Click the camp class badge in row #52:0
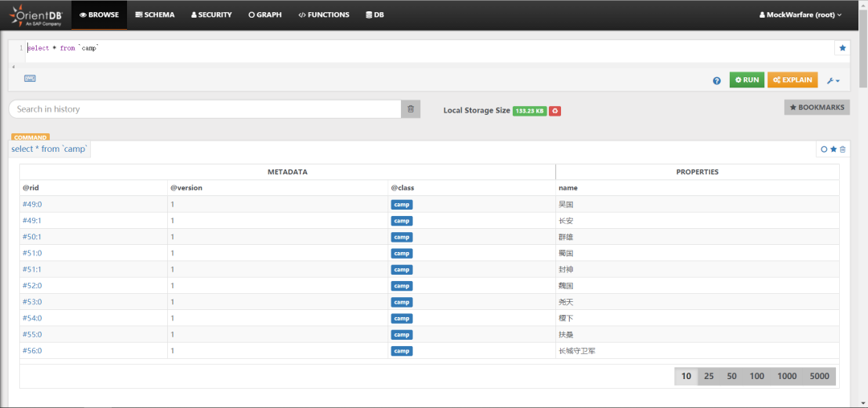868x408 pixels. [x=401, y=286]
